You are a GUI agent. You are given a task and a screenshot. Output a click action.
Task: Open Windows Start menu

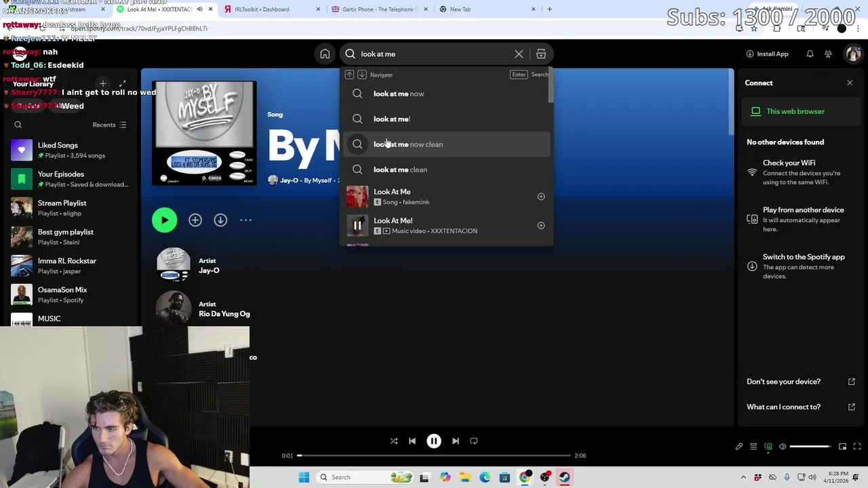tap(304, 477)
